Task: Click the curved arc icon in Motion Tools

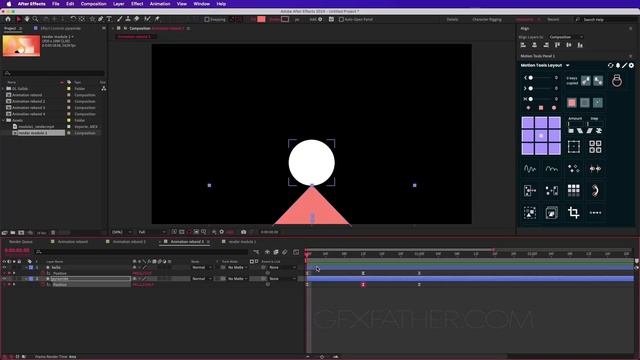Action: [596, 190]
